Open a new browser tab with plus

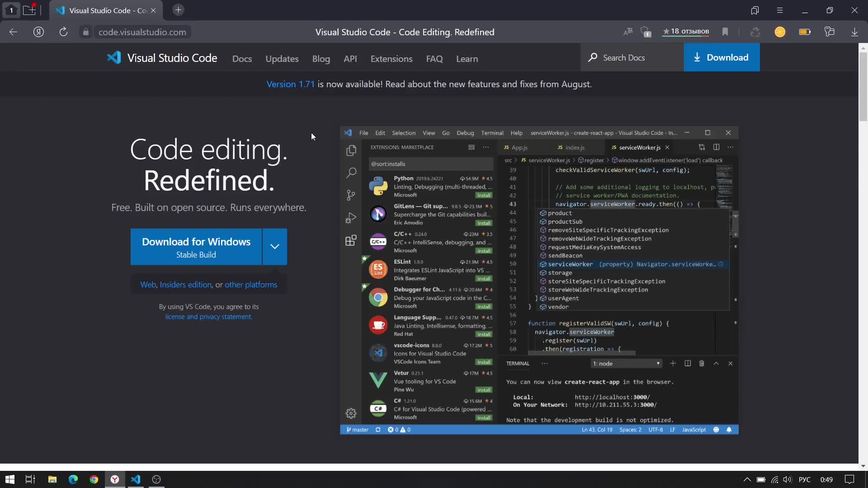coord(179,10)
